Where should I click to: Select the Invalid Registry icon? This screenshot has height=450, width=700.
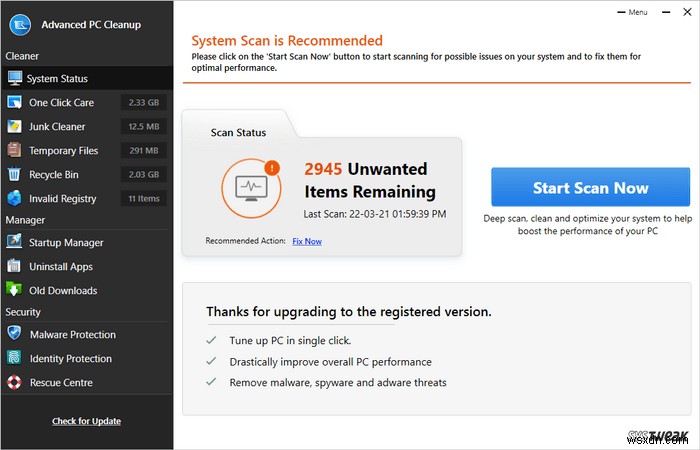click(14, 198)
